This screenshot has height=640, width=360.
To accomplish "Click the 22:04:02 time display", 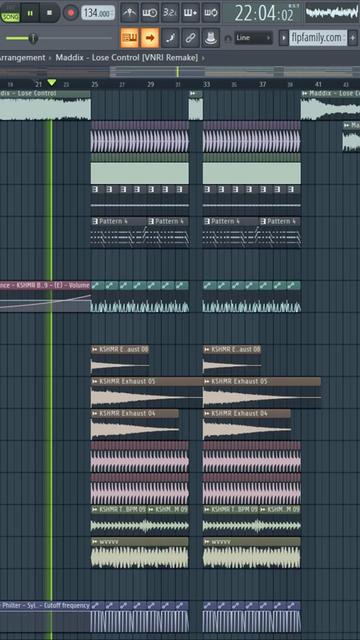I will tap(264, 13).
